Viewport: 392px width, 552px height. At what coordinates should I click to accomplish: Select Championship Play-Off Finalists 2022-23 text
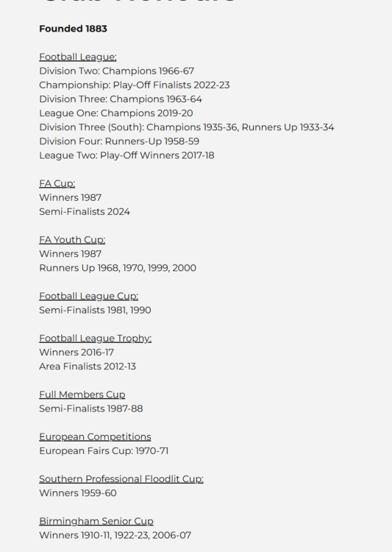pos(135,85)
